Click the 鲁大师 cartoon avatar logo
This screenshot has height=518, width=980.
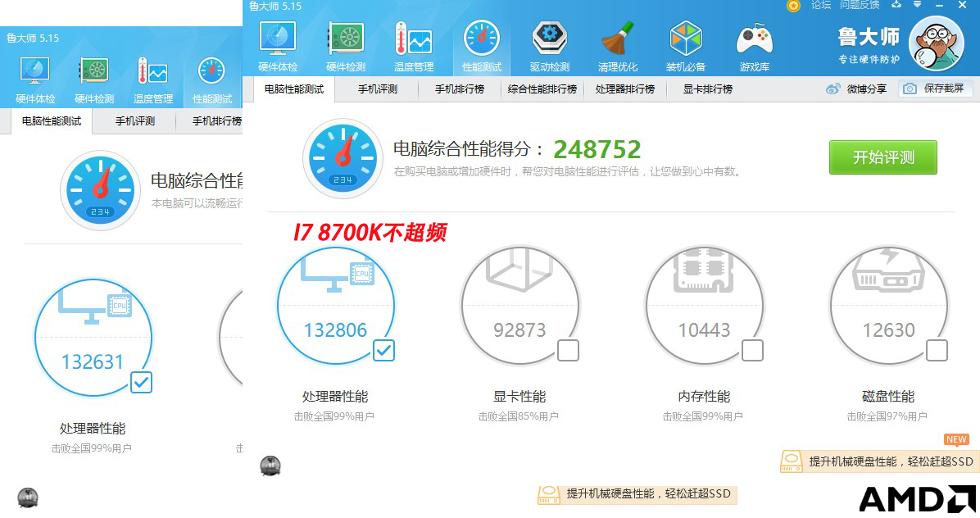[936, 43]
